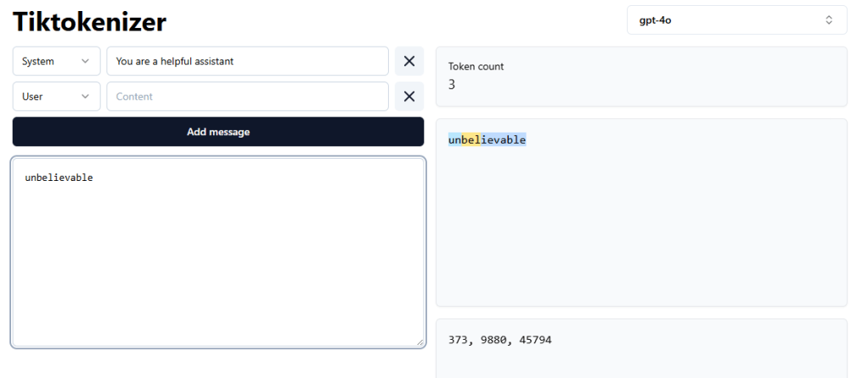Click the highlighted 'ievable' token
Viewport: 868px width, 378px height.
tap(504, 140)
